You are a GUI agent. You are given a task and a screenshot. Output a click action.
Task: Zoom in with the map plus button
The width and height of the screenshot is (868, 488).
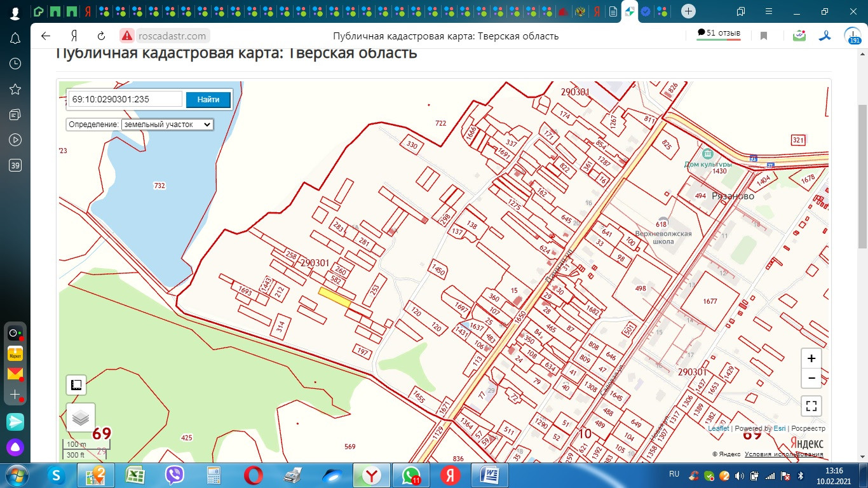(x=811, y=358)
